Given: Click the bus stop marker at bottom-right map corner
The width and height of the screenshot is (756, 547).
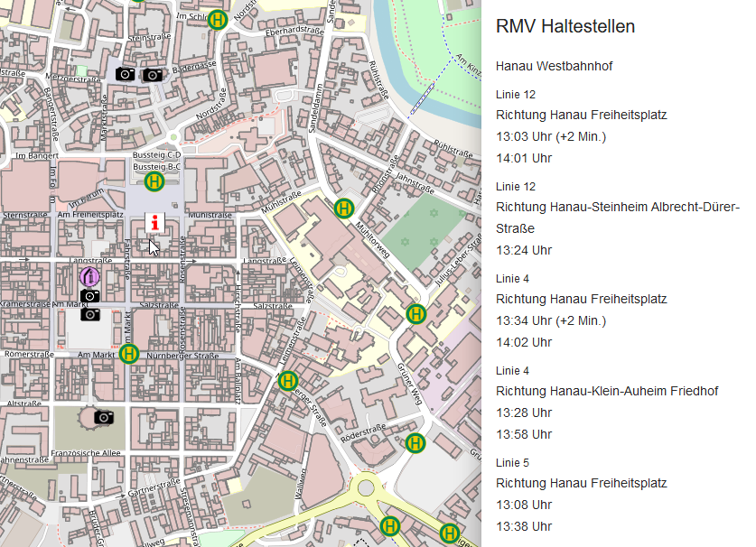Looking at the screenshot, I should 450,533.
